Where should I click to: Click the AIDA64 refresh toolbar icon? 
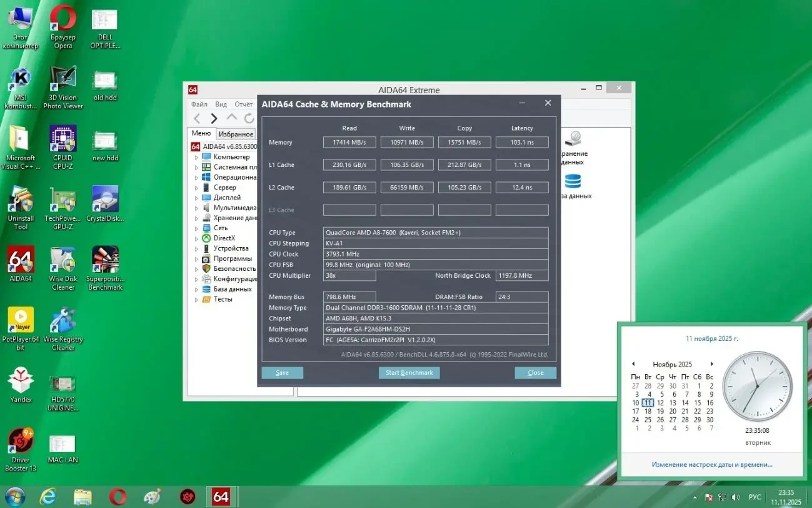[x=249, y=118]
